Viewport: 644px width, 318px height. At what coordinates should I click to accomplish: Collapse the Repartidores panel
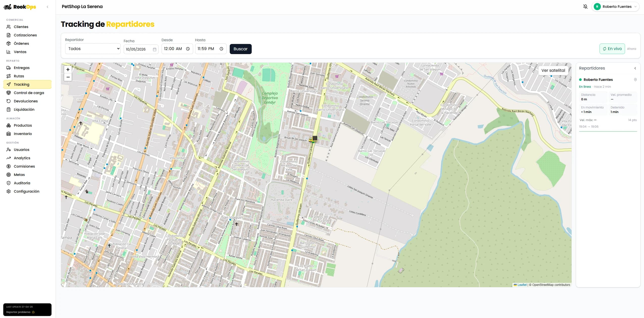click(635, 68)
